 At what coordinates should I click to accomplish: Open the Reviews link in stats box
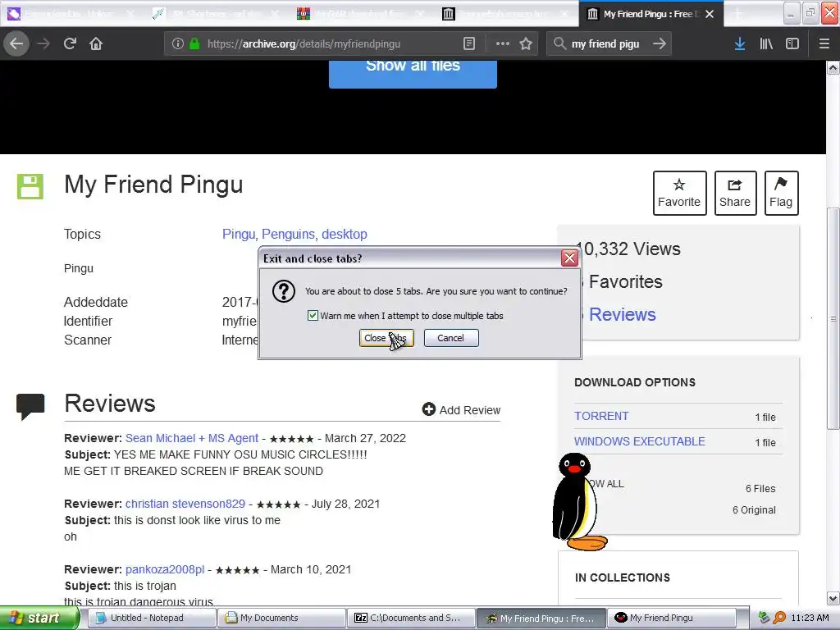coord(622,314)
